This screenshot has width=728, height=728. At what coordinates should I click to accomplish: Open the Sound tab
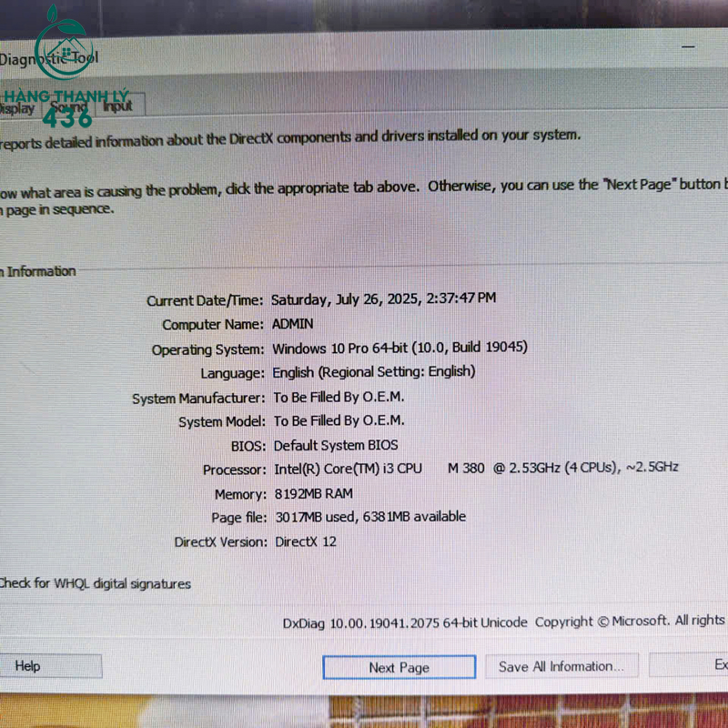[x=69, y=107]
